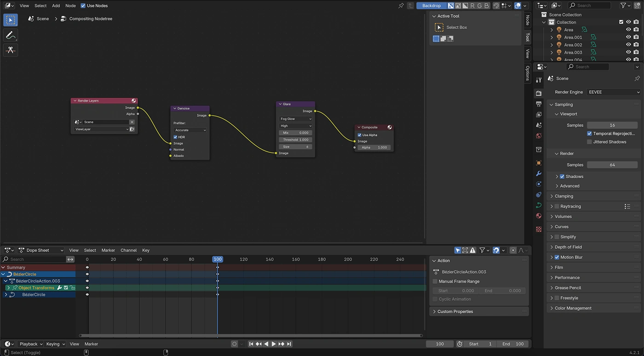Click the Select Box tool icon
The height and width of the screenshot is (356, 644).
[11, 20]
